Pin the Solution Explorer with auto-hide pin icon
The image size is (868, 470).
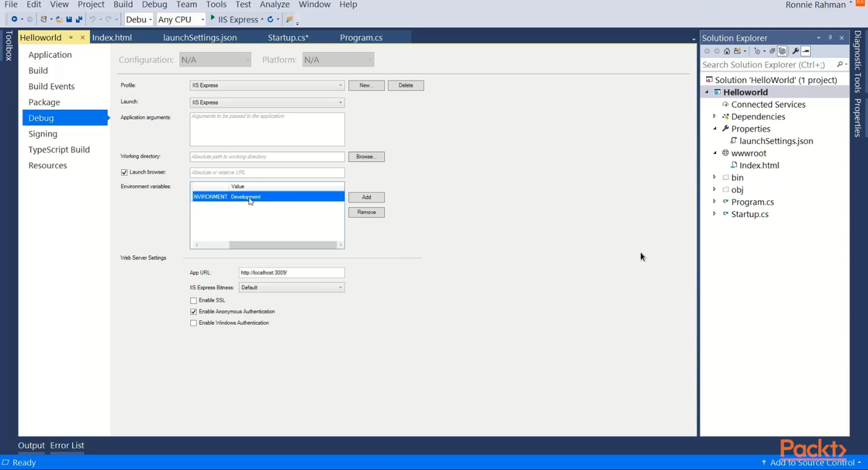[830, 38]
